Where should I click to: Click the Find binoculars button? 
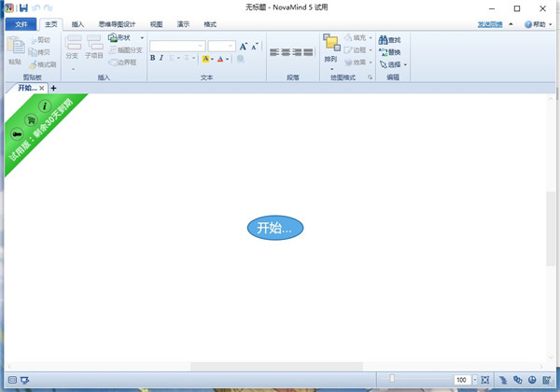(389, 40)
